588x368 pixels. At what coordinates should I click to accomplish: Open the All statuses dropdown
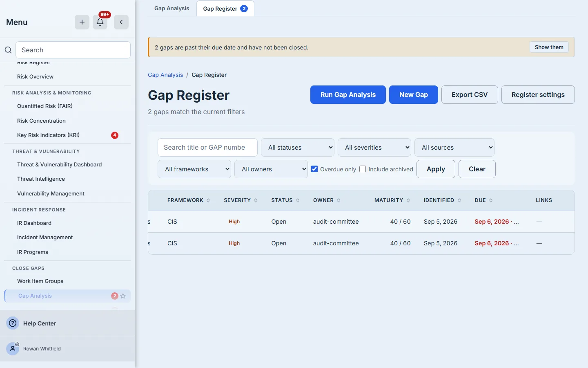(298, 148)
